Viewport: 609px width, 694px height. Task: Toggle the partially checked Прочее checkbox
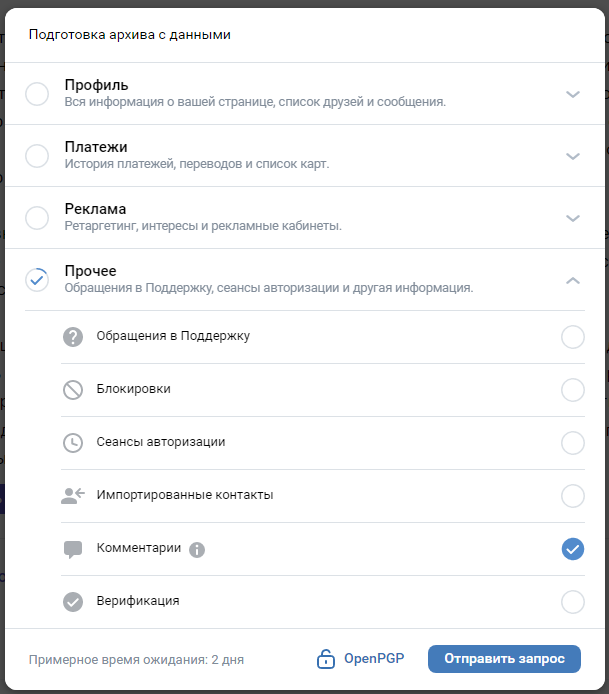coord(37,280)
